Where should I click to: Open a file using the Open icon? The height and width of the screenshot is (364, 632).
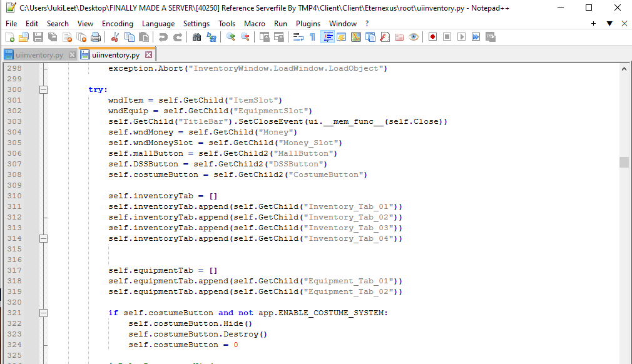22,37
